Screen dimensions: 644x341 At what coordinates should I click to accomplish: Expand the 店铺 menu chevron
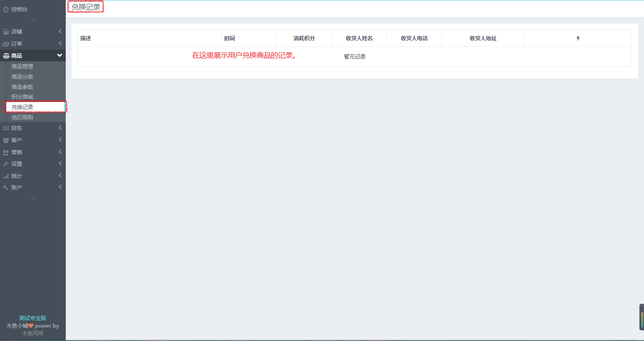pos(60,31)
